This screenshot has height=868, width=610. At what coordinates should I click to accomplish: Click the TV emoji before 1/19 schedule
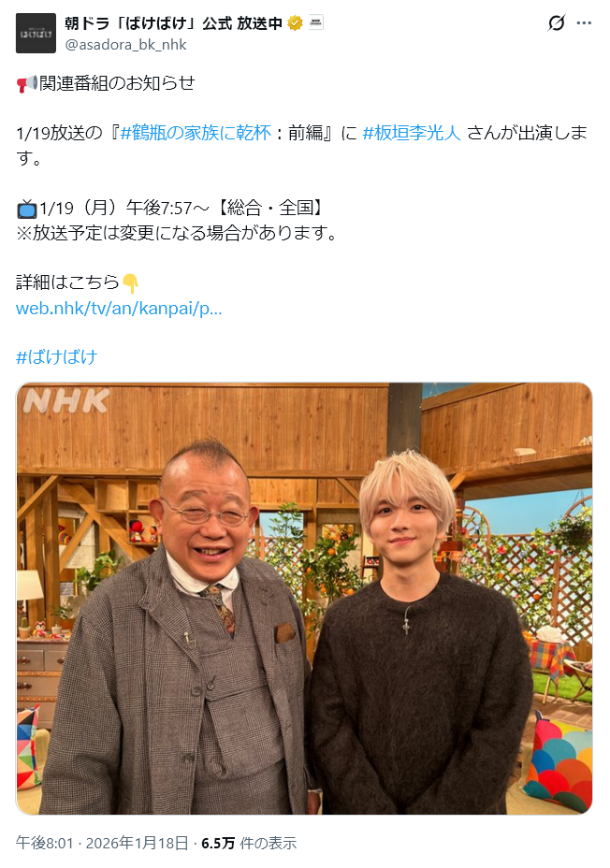coord(26,209)
